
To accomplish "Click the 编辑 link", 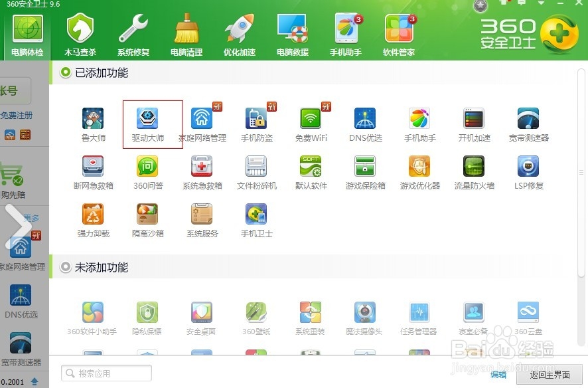I will pyautogui.click(x=498, y=375).
